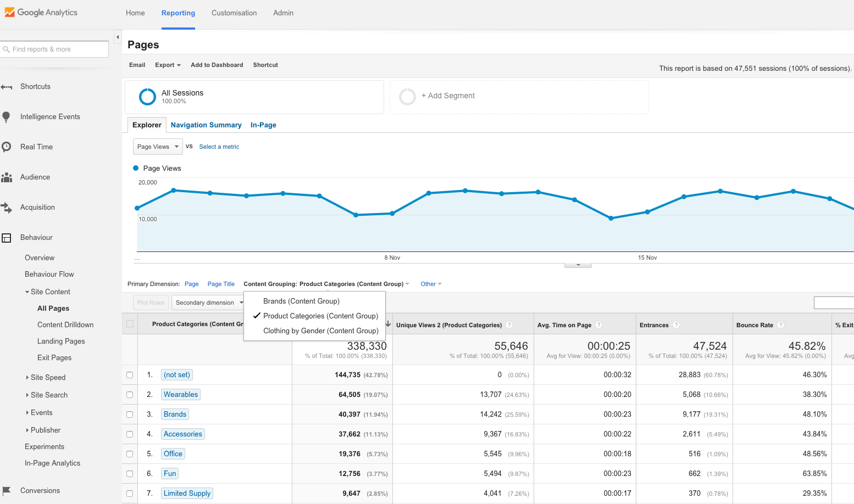Switch to Navigation Summary tab

206,125
